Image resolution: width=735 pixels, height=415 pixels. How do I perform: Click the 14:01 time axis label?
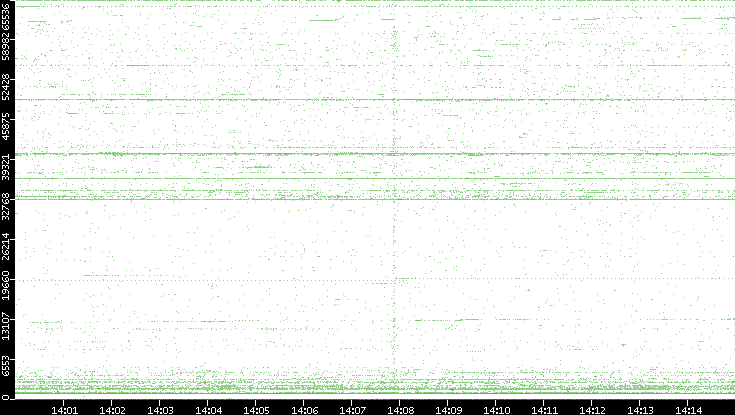[64, 409]
